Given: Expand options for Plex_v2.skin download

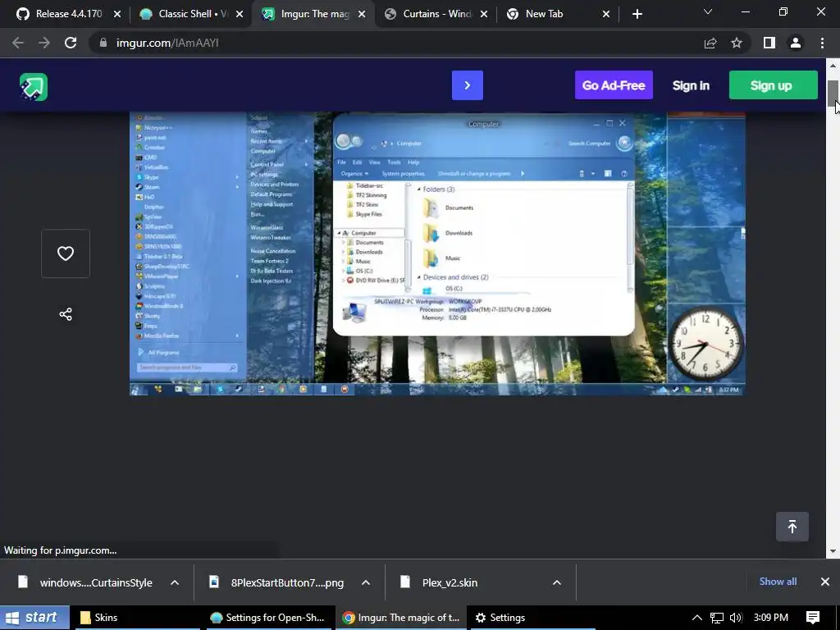Looking at the screenshot, I should pos(557,582).
